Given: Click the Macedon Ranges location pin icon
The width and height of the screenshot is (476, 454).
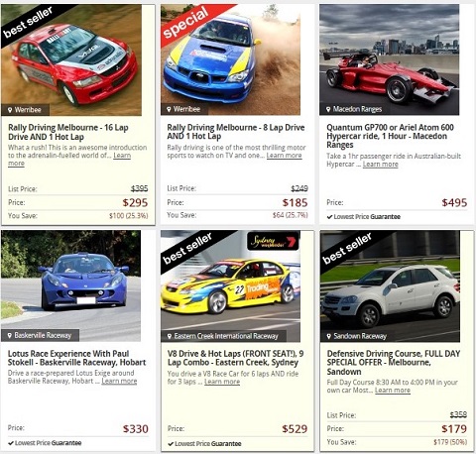Looking at the screenshot, I should [328, 109].
